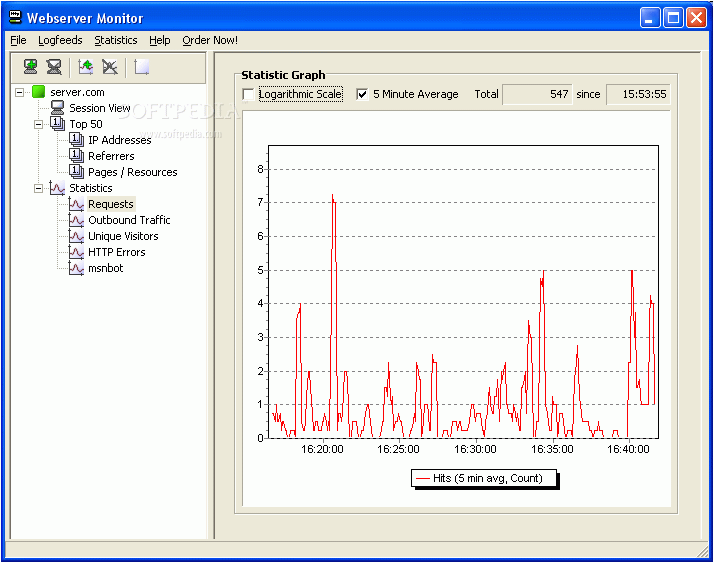Click the remove server toolbar icon
Screen dimensions: 714x562
54,67
